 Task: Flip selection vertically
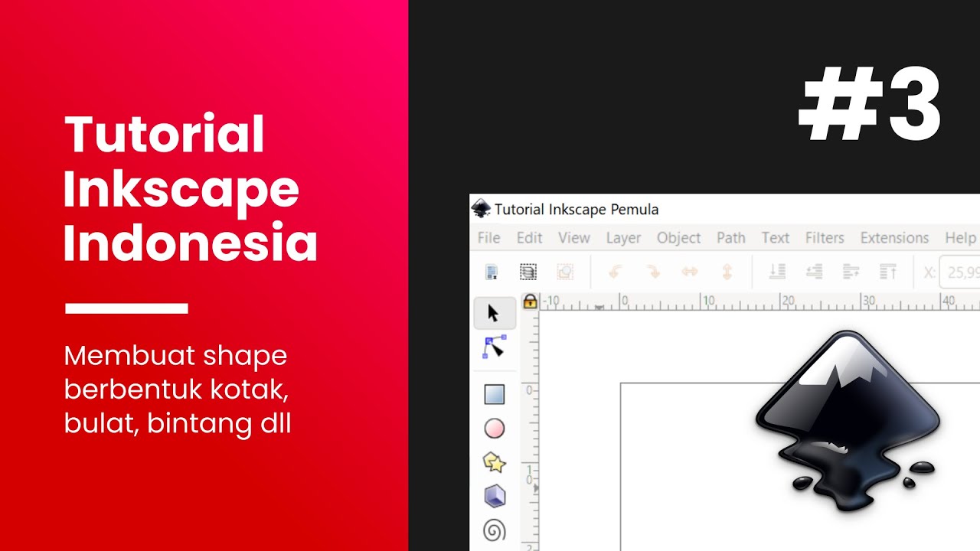(727, 272)
